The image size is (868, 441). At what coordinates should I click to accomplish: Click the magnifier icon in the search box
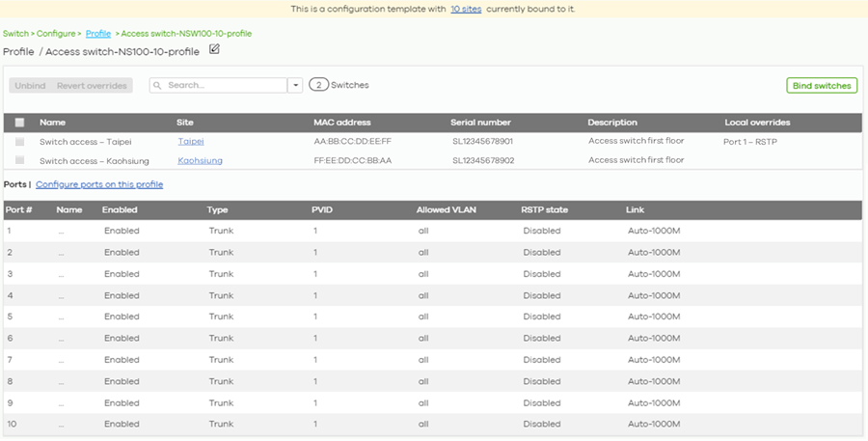(x=158, y=86)
